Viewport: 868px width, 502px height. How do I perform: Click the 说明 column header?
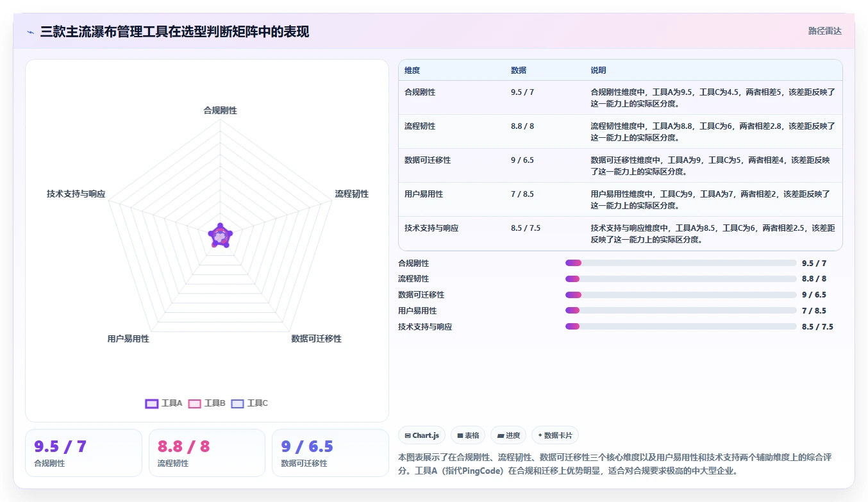pyautogui.click(x=598, y=71)
